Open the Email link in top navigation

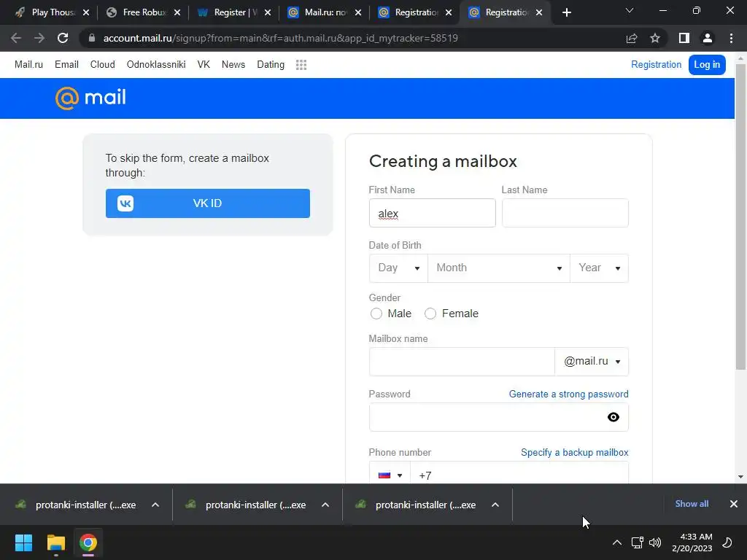point(66,64)
